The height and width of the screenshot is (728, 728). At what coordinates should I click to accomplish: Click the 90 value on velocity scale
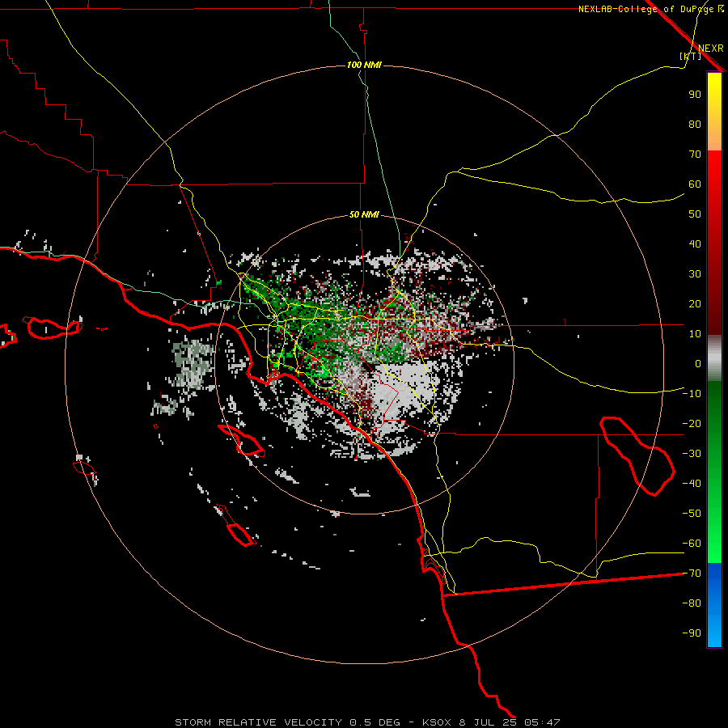(695, 95)
